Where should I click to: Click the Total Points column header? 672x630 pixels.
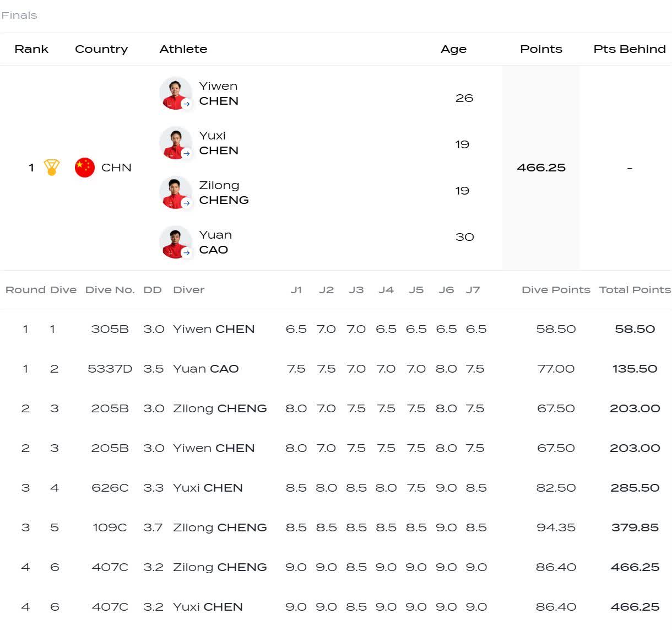(635, 290)
